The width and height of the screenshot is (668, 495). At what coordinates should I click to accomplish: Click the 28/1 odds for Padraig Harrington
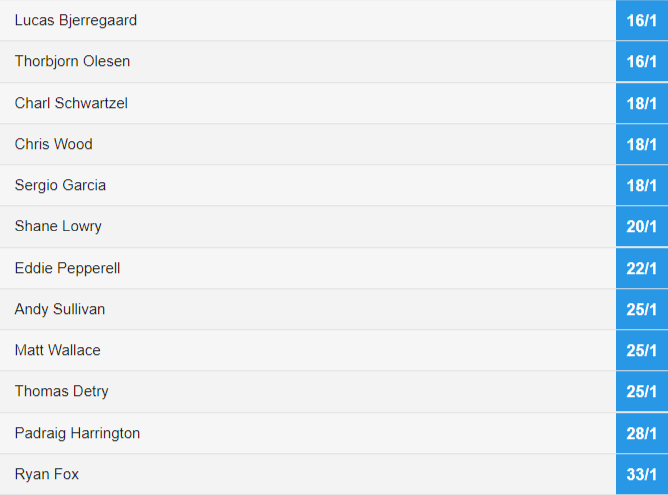pyautogui.click(x=642, y=433)
